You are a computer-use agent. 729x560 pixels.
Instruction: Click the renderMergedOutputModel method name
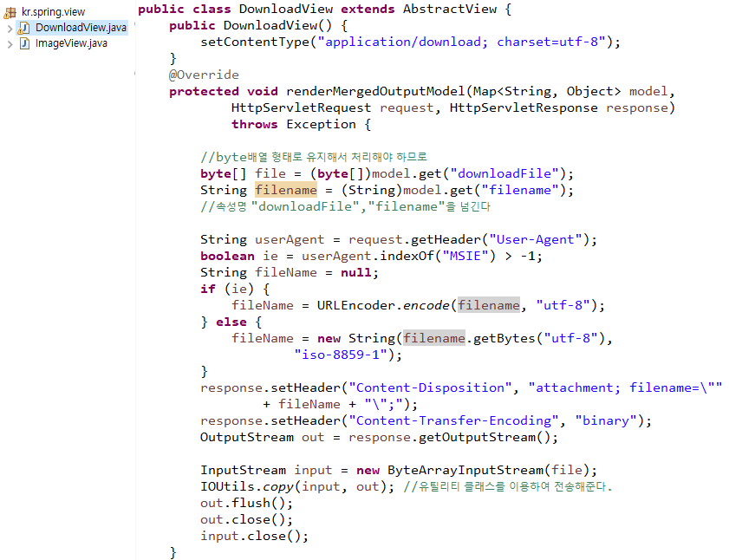pos(375,92)
